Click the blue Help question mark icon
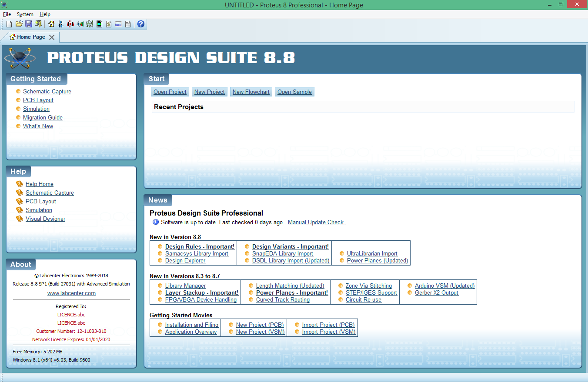 tap(141, 24)
